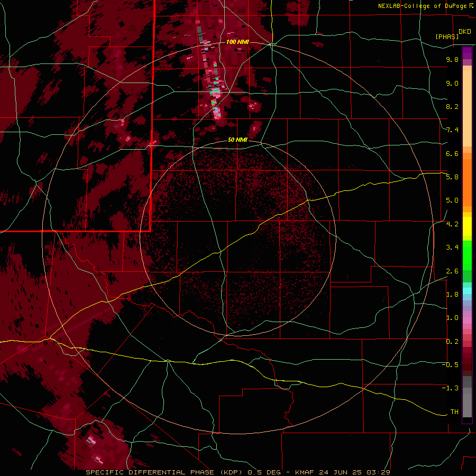Screen dimensions: 476x476
Task: Pick the bright green band of the color bar
Action: 467,255
